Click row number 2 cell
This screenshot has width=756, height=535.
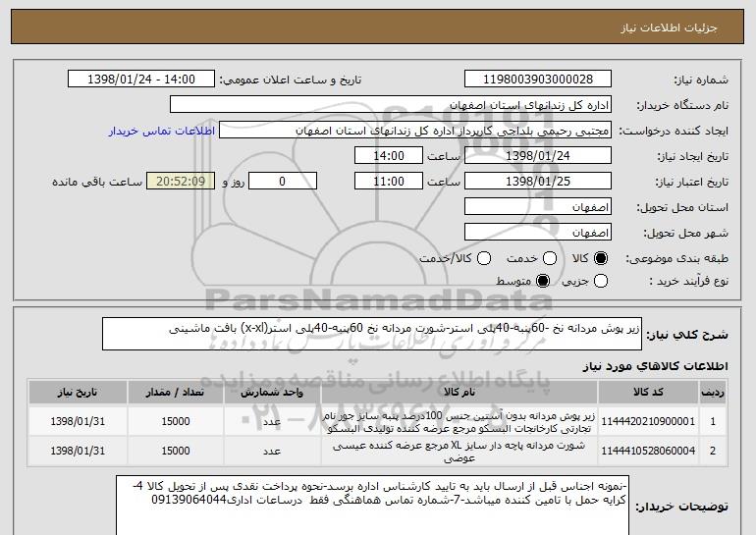coord(713,452)
